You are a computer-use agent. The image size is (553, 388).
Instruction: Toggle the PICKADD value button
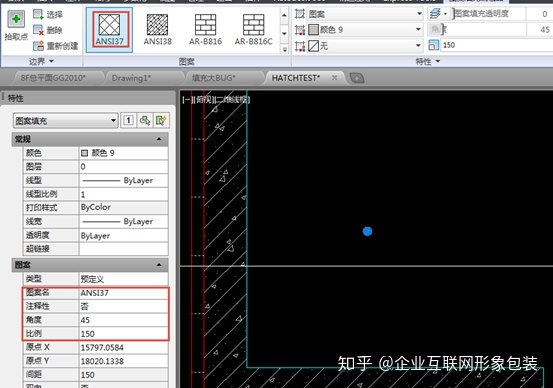(x=128, y=121)
